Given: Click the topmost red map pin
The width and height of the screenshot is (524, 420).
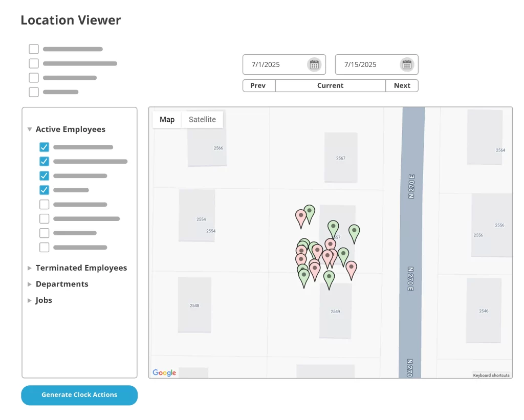Looking at the screenshot, I should (301, 217).
